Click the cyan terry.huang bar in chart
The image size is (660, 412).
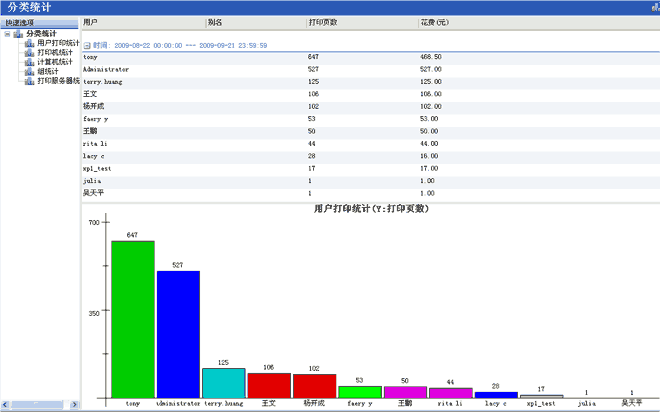coord(224,383)
